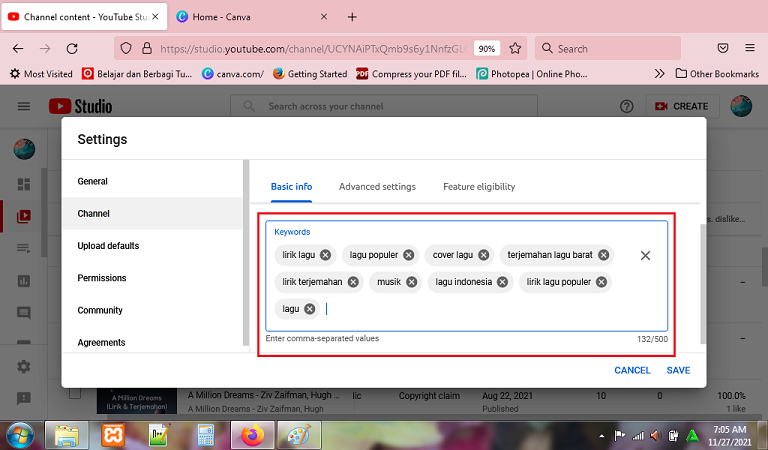Open the Photopea bookmark
768x450 pixels.
pos(532,74)
